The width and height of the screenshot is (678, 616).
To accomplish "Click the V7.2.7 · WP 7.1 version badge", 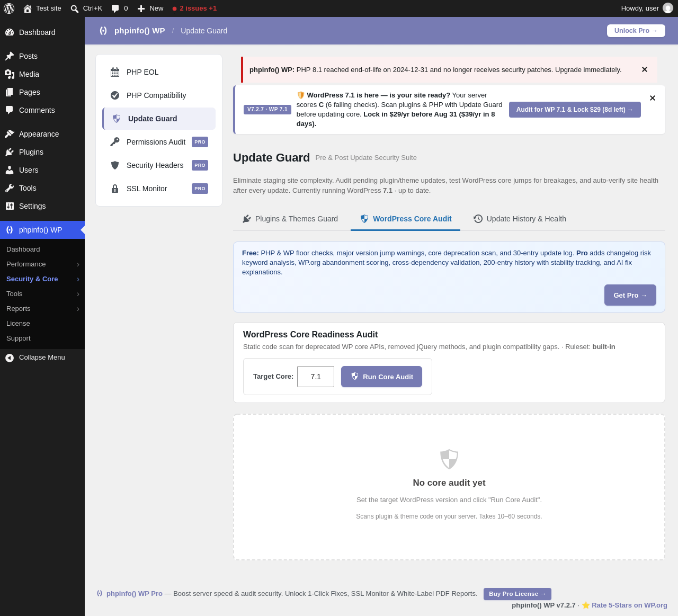I will point(267,110).
